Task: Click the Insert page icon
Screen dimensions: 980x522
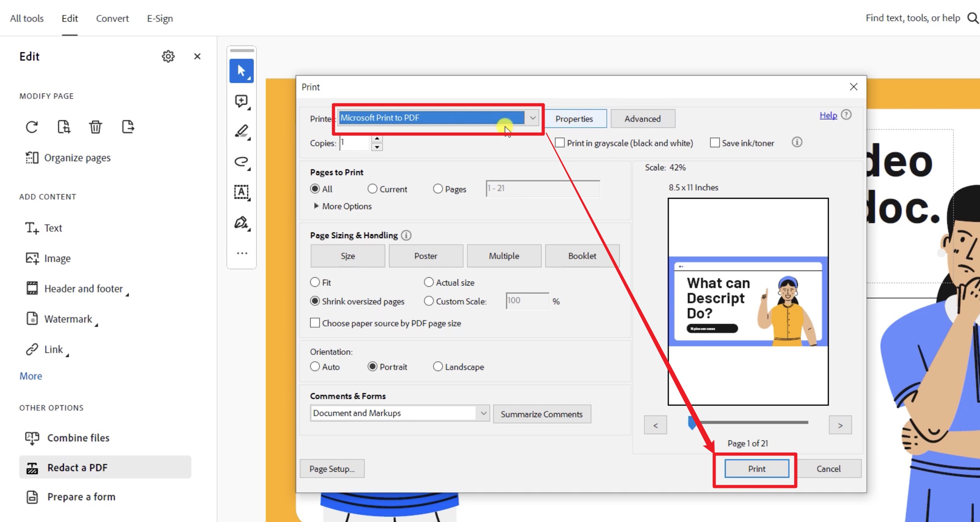Action: pyautogui.click(x=127, y=127)
